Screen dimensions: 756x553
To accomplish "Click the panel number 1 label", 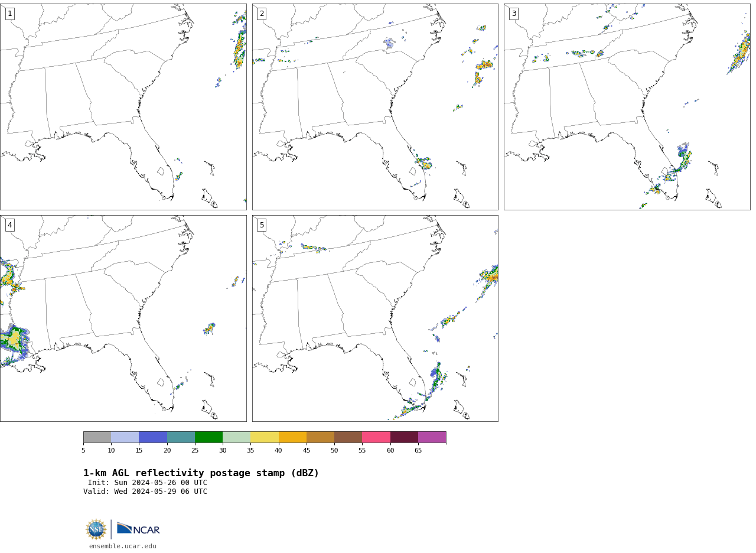I will point(10,14).
